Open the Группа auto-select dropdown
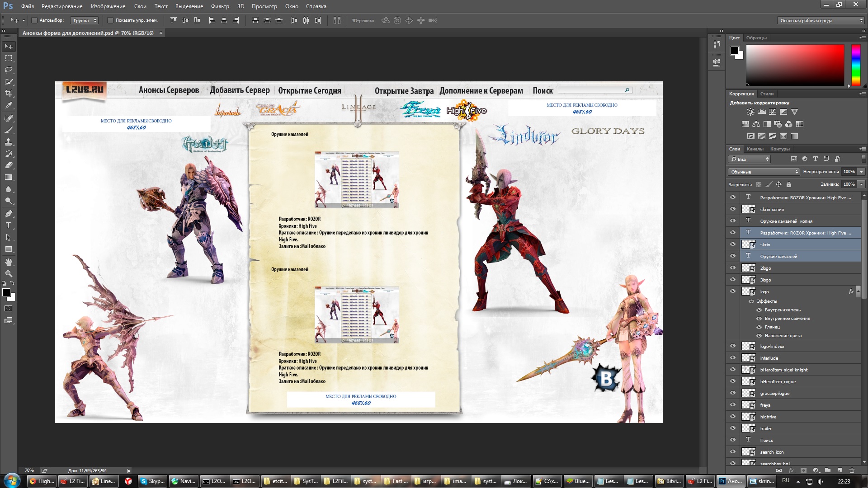868x488 pixels. coord(85,20)
